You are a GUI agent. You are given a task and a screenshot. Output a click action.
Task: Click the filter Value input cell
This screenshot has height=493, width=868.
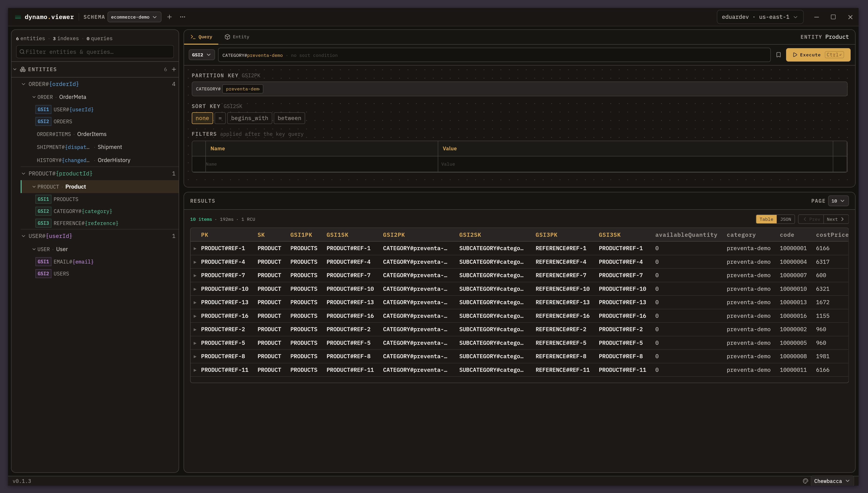[x=635, y=164]
